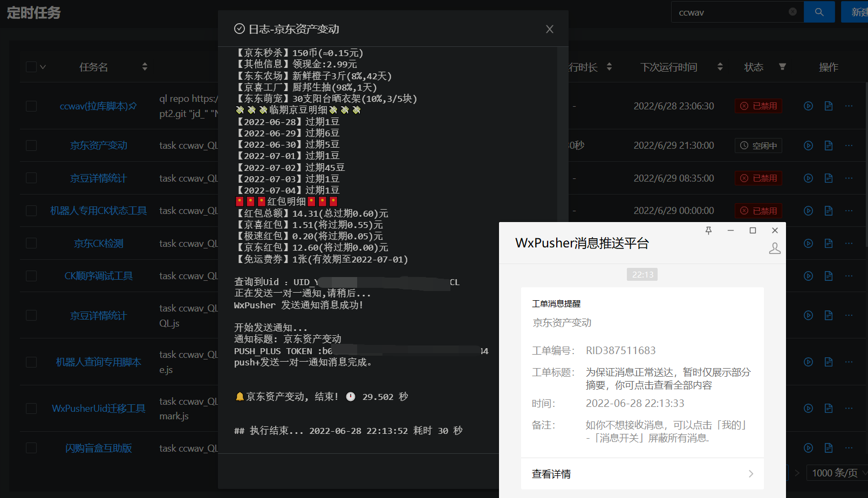Tick the WxPusherUid迁移工具 row checkbox
This screenshot has height=498, width=868.
tap(31, 409)
